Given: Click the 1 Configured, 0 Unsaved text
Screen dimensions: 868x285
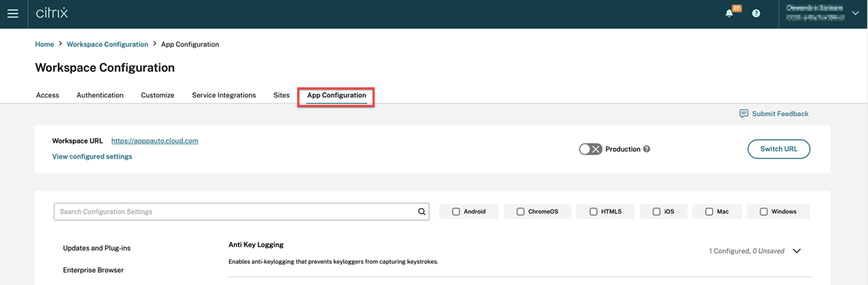Looking at the screenshot, I should 746,251.
